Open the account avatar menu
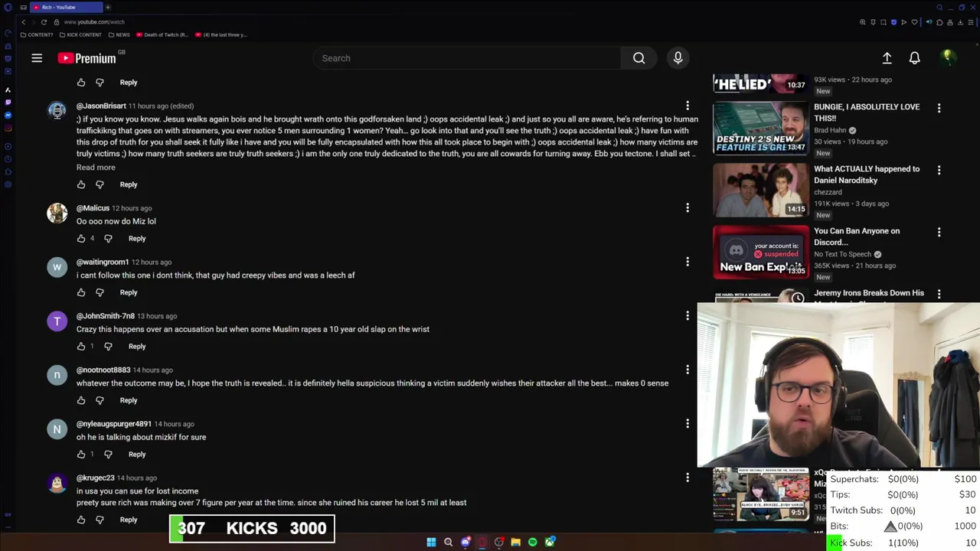The width and height of the screenshot is (980, 551). [947, 58]
